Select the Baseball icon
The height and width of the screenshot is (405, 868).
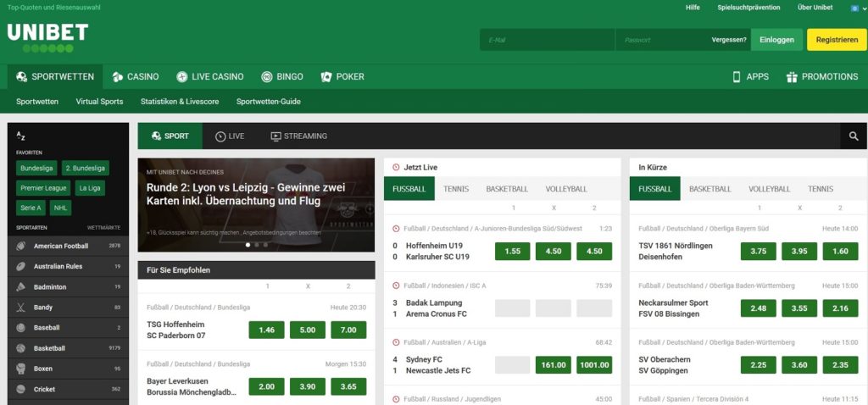click(21, 328)
